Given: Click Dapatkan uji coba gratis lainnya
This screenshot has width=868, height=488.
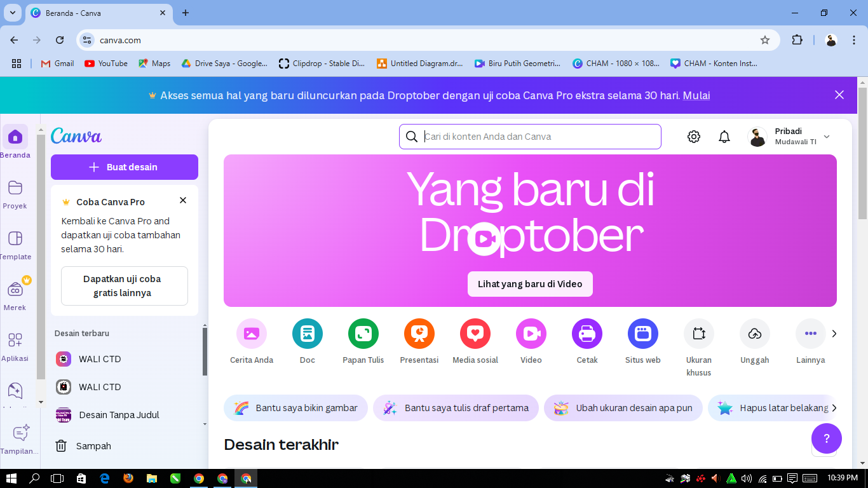Looking at the screenshot, I should click(x=125, y=286).
